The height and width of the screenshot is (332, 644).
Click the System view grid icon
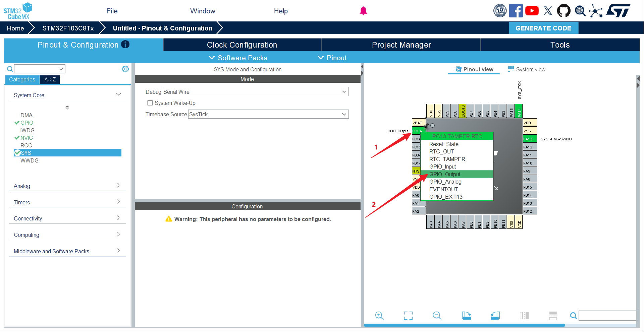click(511, 69)
